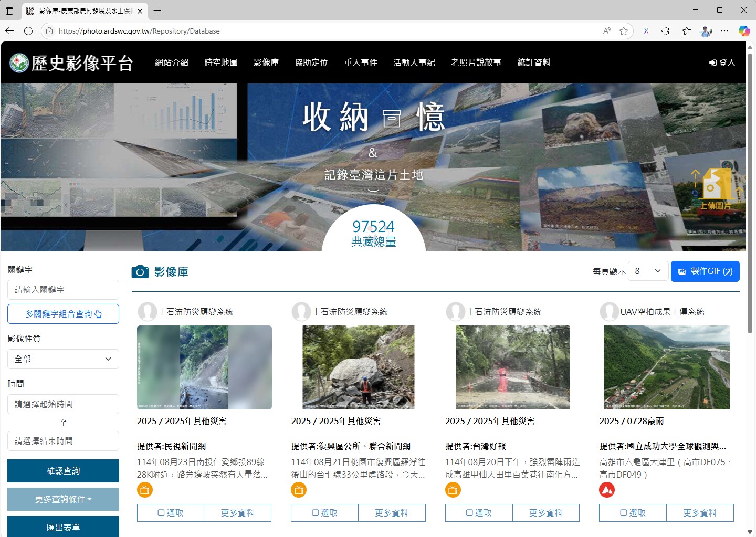Open the 影像性質 dropdown set to 全部
756x537 pixels.
click(63, 359)
